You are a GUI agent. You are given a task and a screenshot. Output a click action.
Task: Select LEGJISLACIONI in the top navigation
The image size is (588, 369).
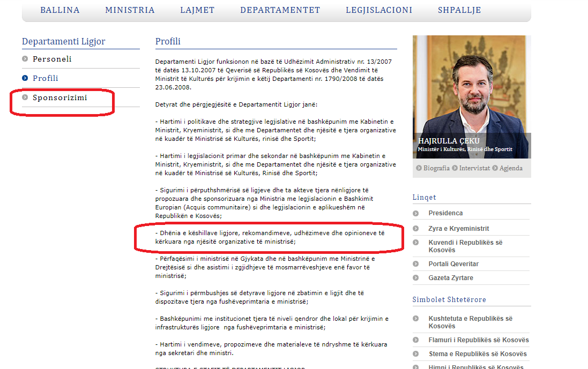tap(378, 10)
